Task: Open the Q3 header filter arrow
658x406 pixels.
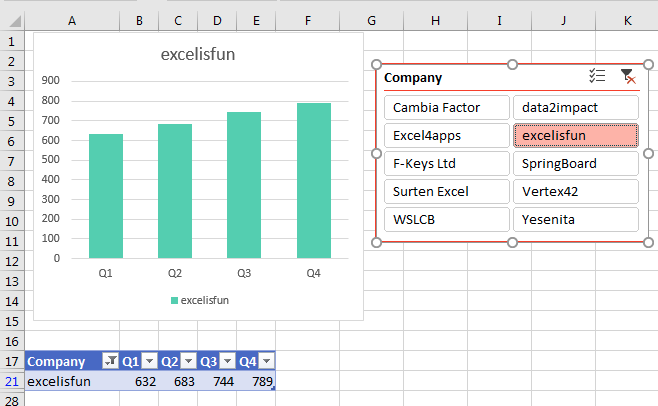Action: point(227,362)
